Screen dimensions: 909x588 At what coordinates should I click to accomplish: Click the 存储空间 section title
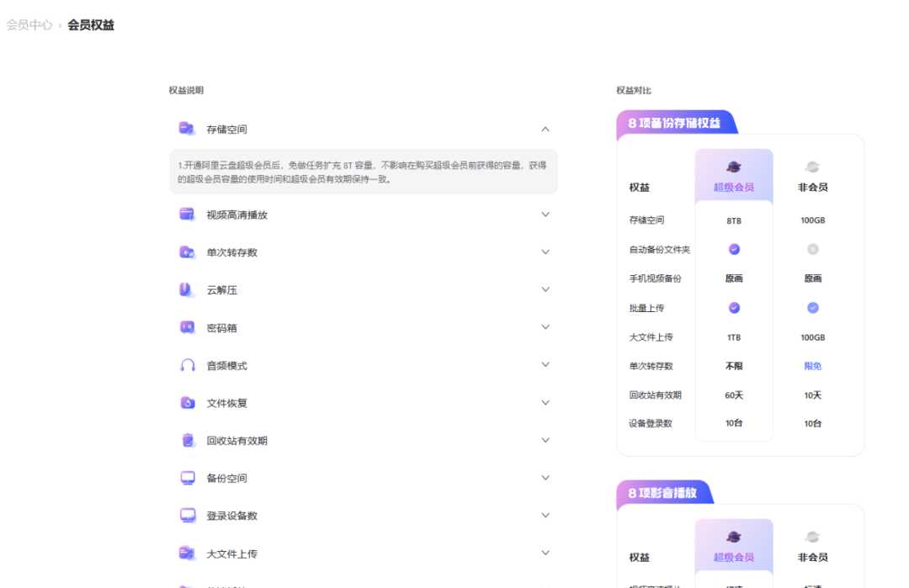point(226,130)
